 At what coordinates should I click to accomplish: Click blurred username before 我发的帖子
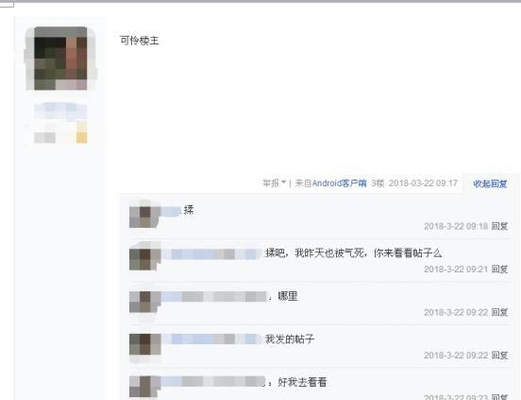pos(212,339)
